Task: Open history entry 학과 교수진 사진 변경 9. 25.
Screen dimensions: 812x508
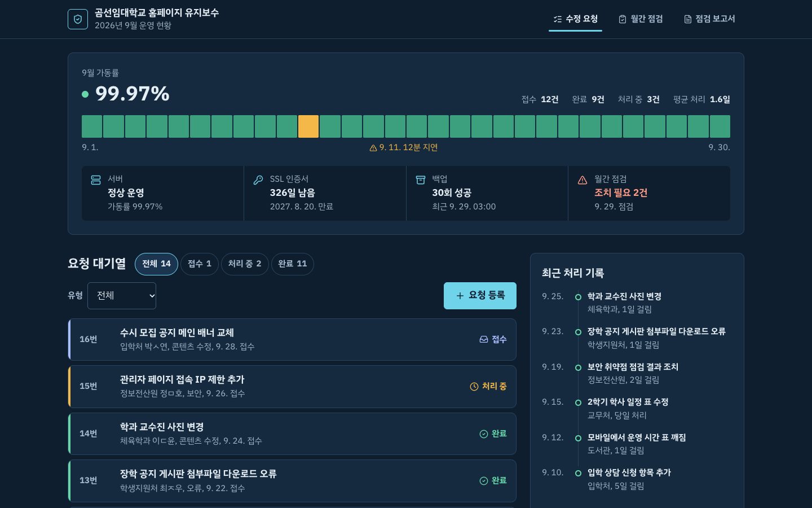Action: click(x=624, y=296)
